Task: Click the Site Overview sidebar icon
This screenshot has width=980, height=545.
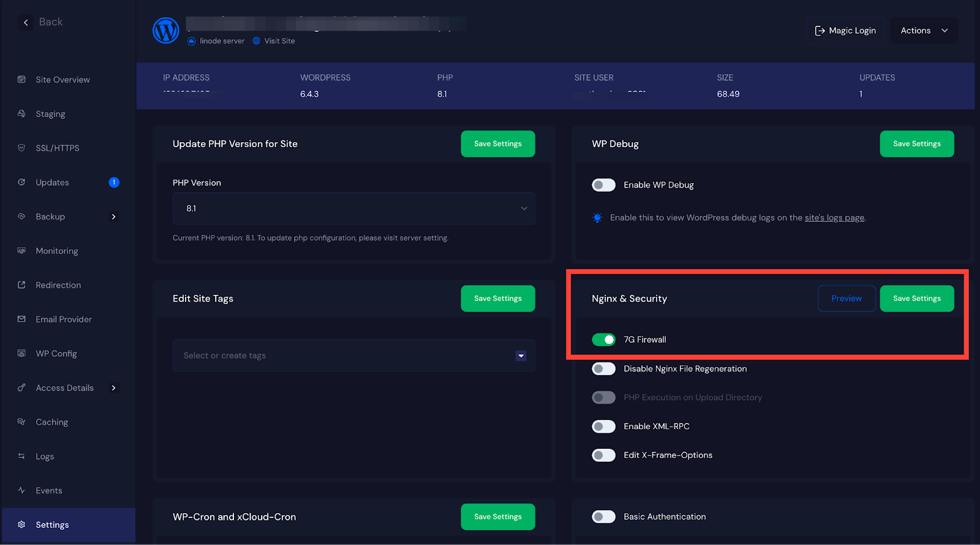Action: point(21,80)
